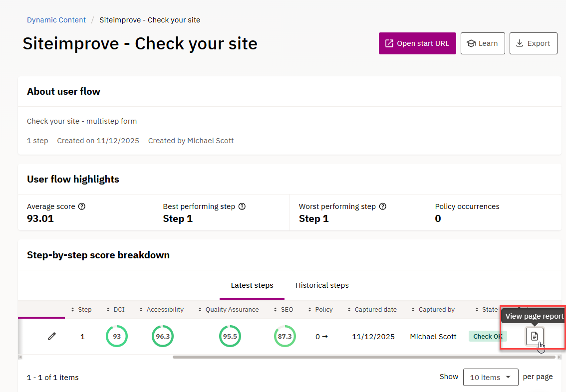Open the View page report icon
The image size is (566, 392).
(x=535, y=336)
